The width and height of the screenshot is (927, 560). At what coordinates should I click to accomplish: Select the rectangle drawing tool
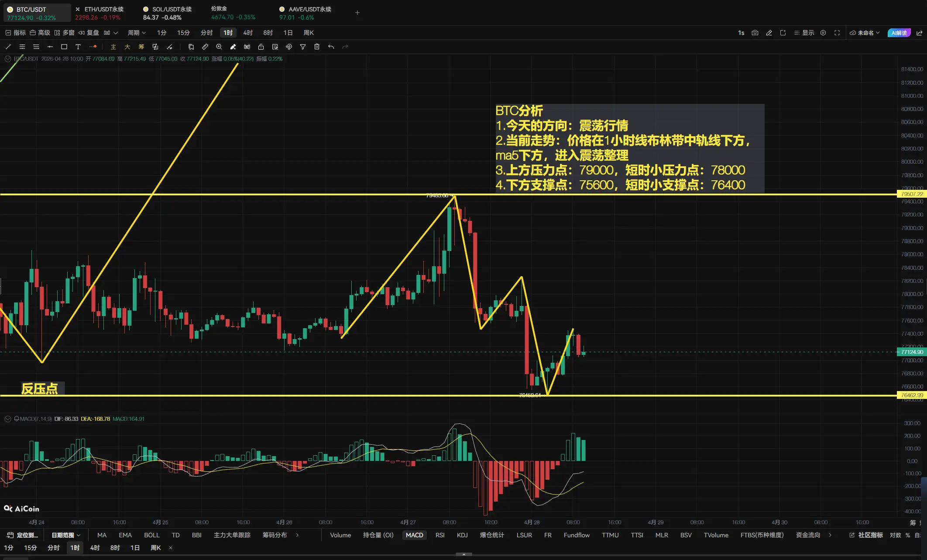[x=64, y=47]
